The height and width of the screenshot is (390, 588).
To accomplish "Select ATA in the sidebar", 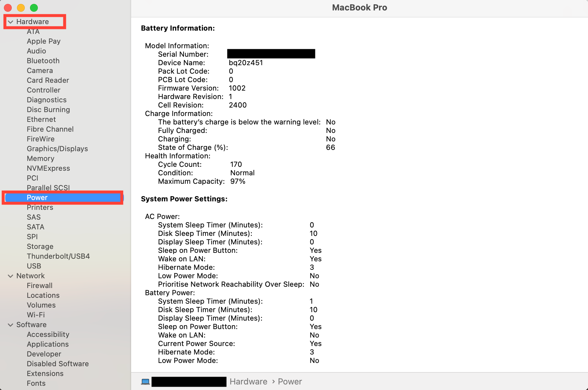I will (x=33, y=32).
